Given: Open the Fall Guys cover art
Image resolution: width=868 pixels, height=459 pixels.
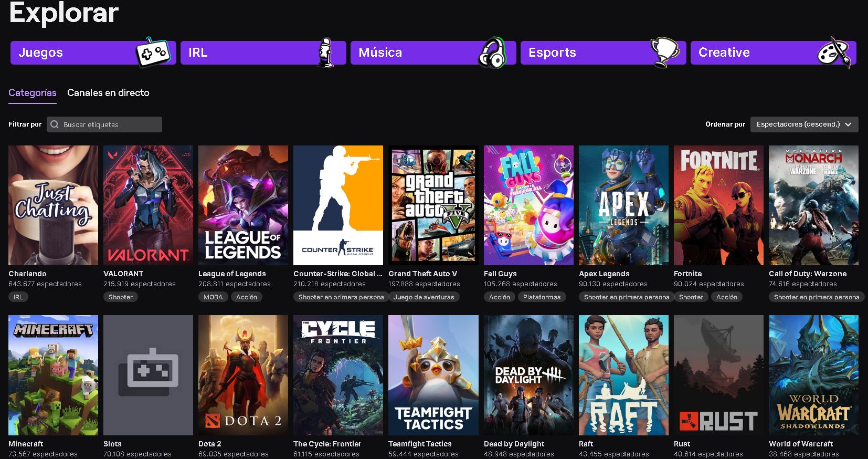Looking at the screenshot, I should pyautogui.click(x=528, y=205).
